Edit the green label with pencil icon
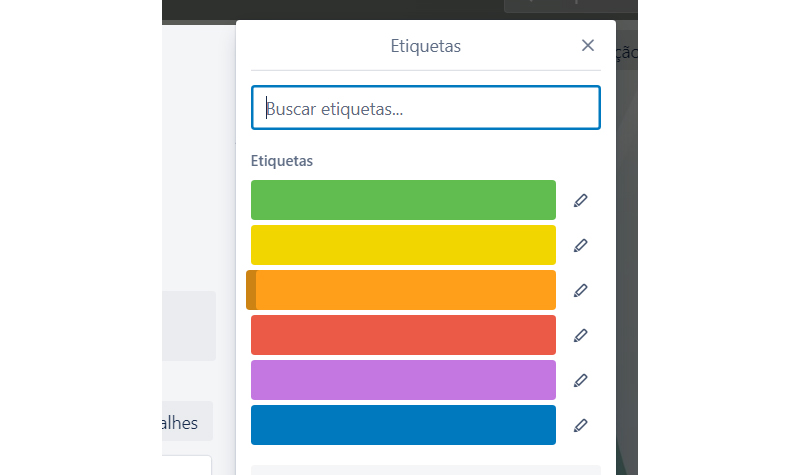Image resolution: width=800 pixels, height=475 pixels. pos(580,201)
